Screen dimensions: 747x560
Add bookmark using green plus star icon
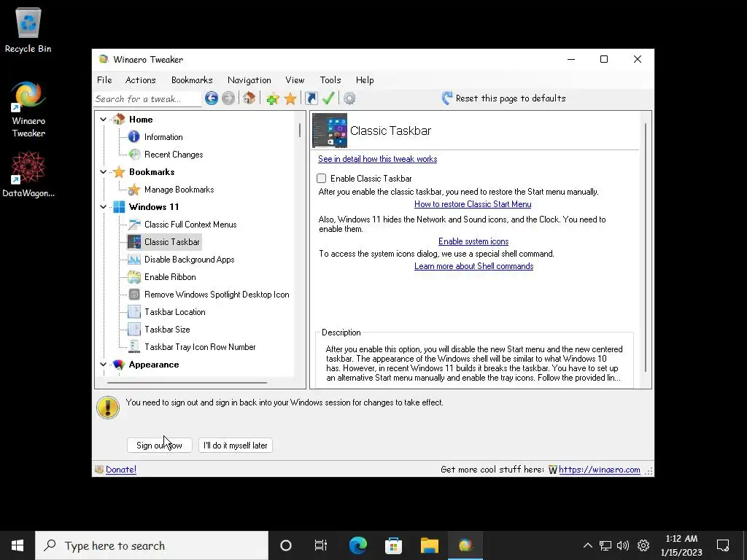point(273,98)
